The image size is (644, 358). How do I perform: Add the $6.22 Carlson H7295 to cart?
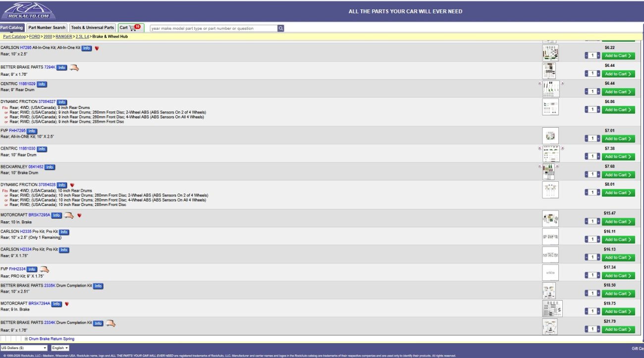pos(618,56)
